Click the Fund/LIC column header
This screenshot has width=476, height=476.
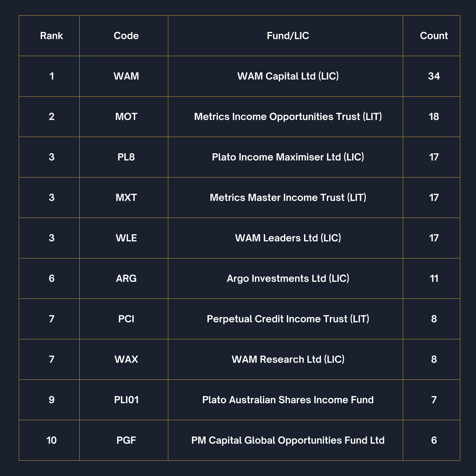coord(288,36)
